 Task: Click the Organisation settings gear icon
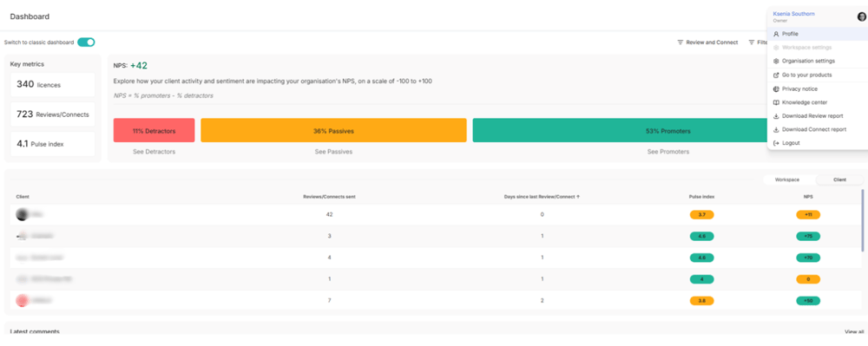(776, 61)
